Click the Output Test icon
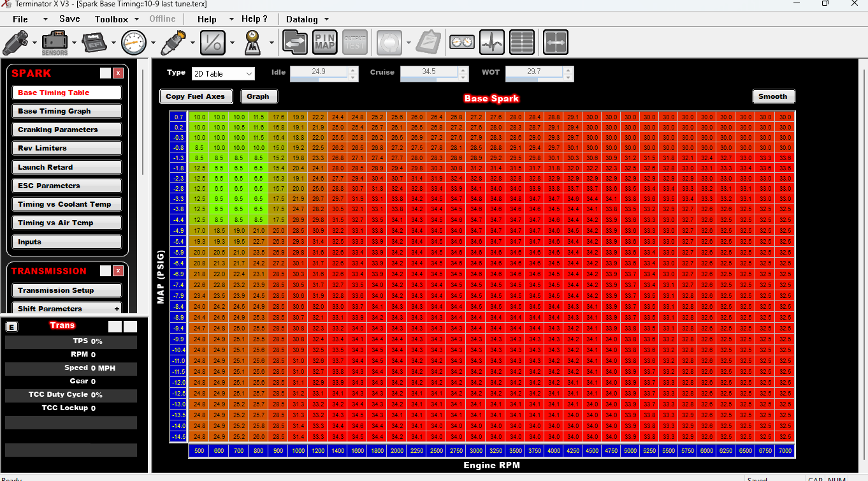 click(x=355, y=43)
